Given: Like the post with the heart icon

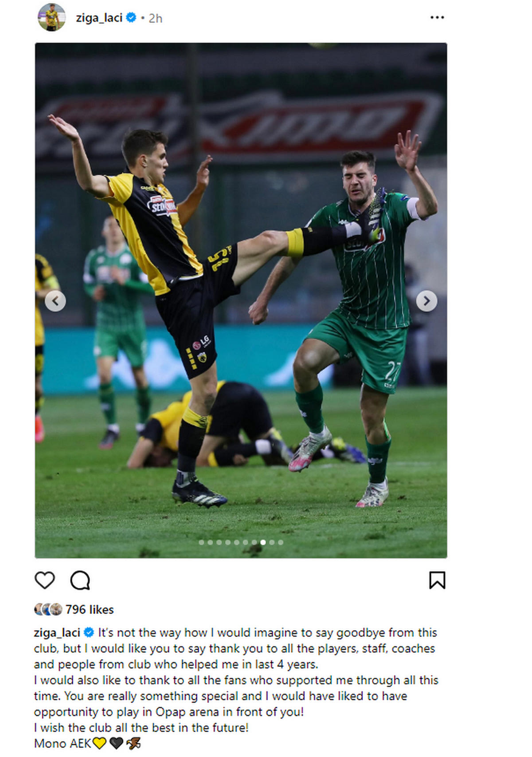Looking at the screenshot, I should coord(45,580).
